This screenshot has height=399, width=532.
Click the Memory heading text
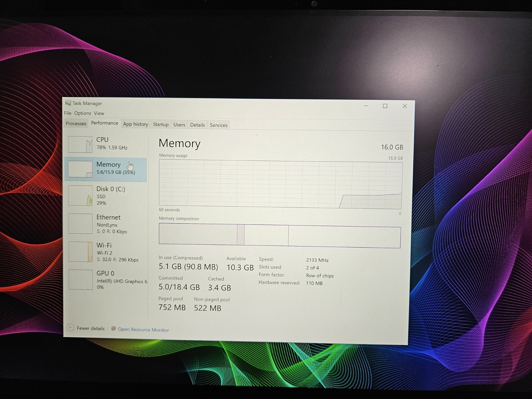(x=180, y=143)
